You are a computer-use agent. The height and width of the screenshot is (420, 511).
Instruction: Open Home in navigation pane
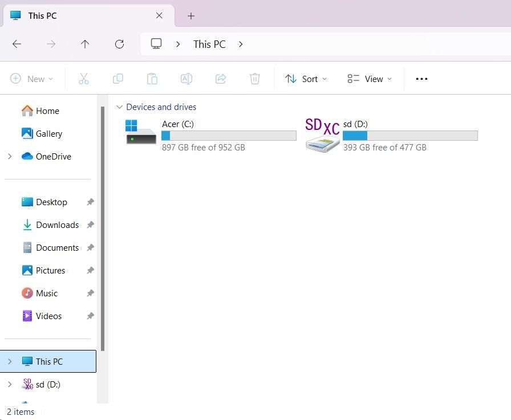[48, 111]
